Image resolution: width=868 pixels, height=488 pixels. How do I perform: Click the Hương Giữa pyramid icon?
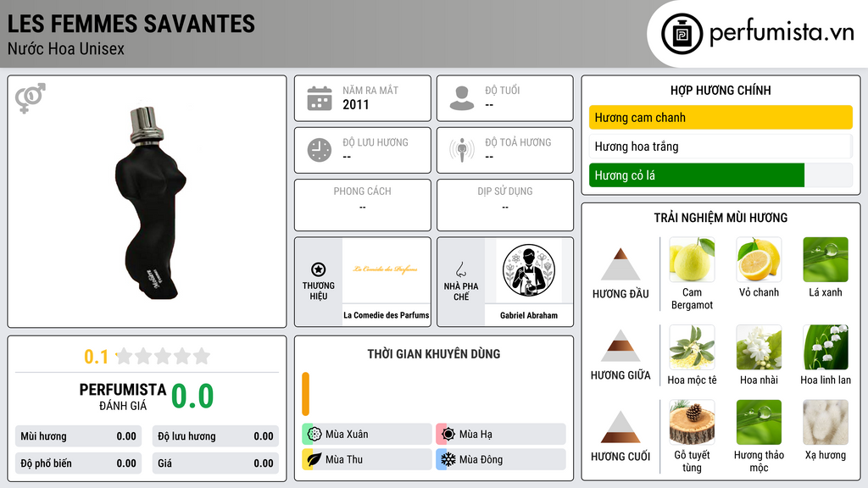pyautogui.click(x=620, y=346)
